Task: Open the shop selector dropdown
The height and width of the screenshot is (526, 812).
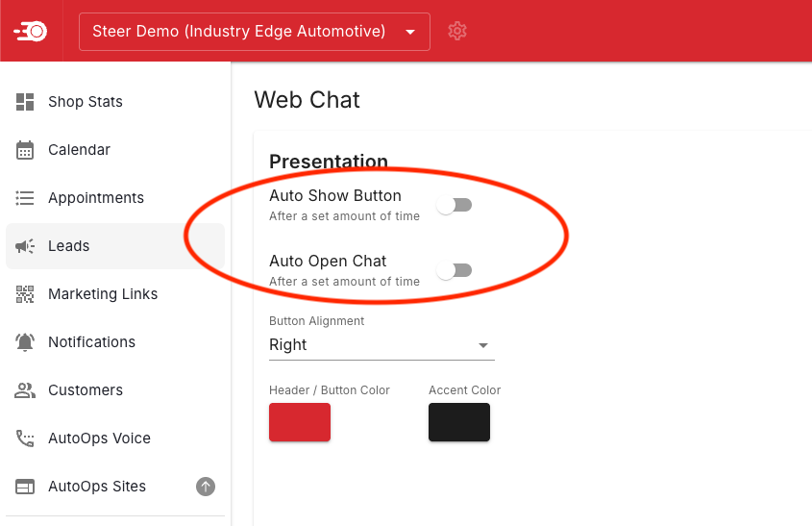Action: pos(255,32)
